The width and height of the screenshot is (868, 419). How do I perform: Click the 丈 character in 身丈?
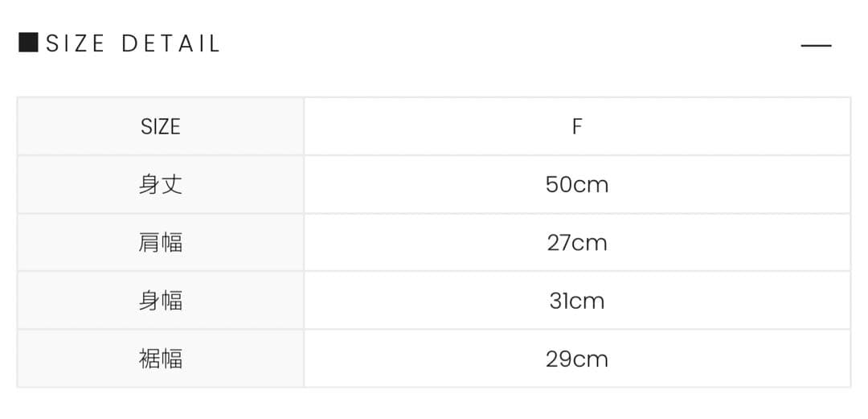click(x=172, y=185)
